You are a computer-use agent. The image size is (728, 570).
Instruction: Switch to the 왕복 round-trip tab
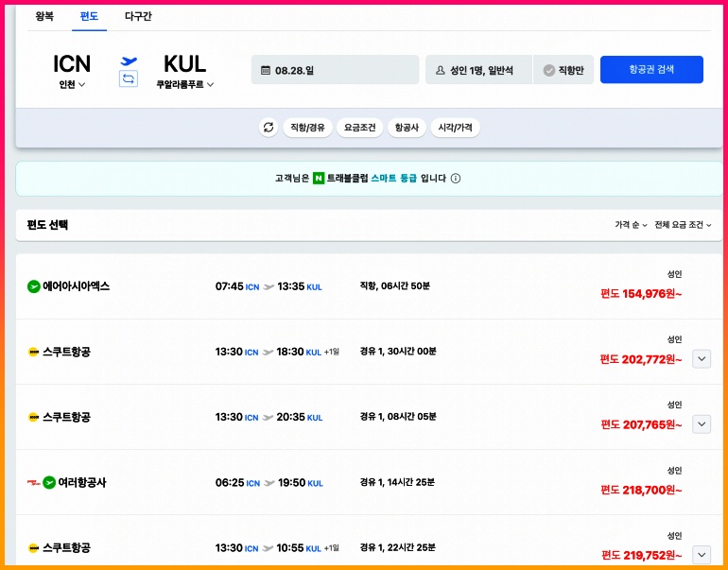coord(44,17)
